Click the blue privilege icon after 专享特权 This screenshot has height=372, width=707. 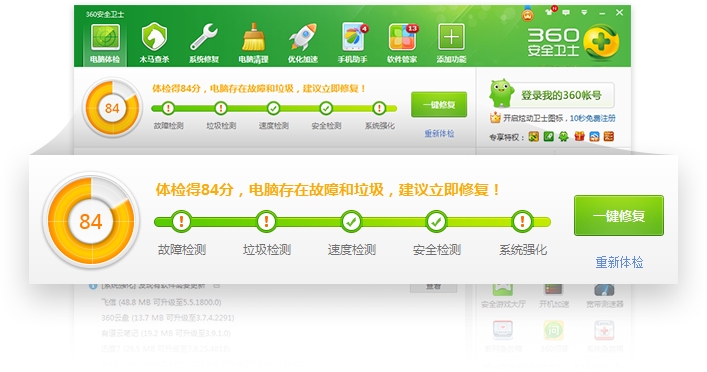(594, 136)
